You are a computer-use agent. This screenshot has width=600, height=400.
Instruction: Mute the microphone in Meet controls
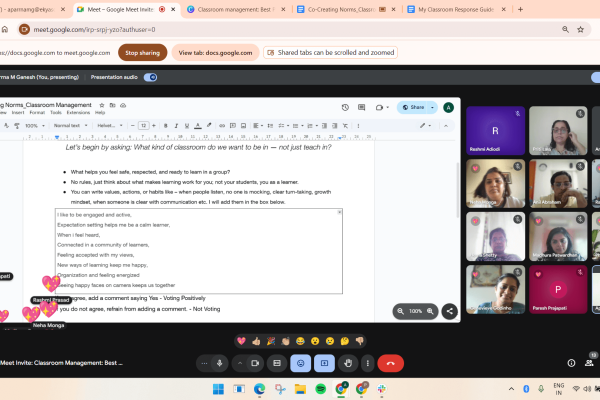click(219, 363)
